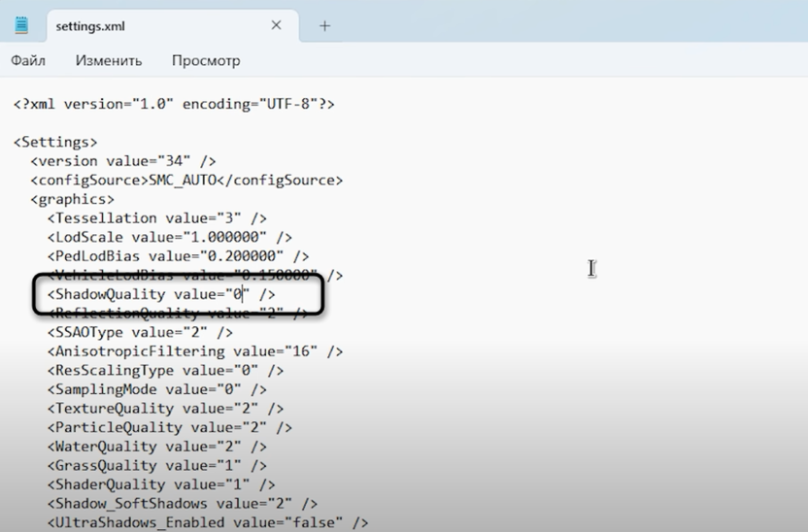Click the Tessellation value line
Viewport: 808px width, 532px height.
pos(157,218)
